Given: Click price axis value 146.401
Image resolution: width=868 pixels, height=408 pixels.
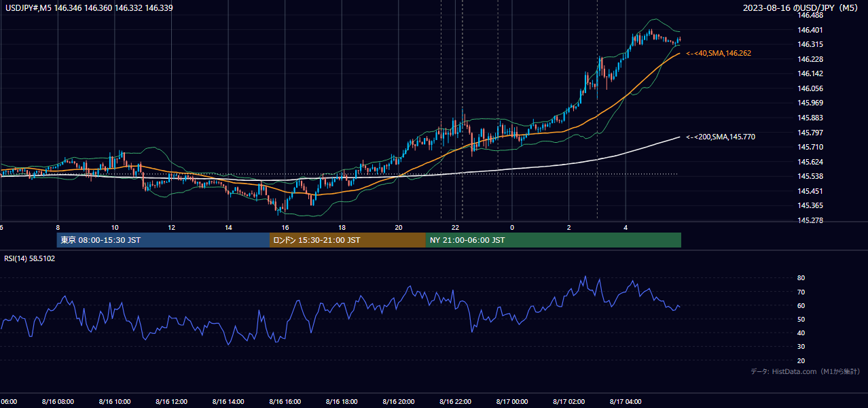Looking at the screenshot, I should (811, 30).
